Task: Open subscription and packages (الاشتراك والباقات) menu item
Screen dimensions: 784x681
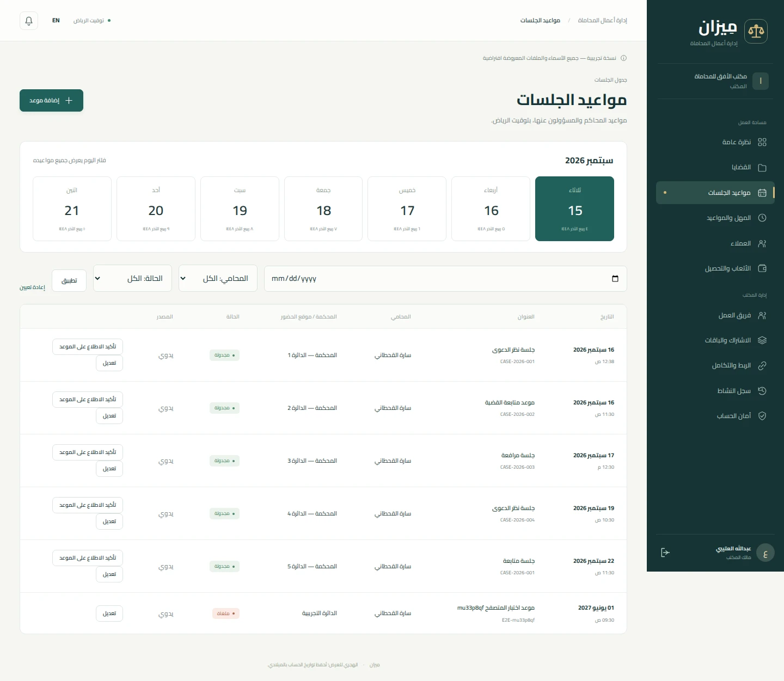Action: click(715, 340)
